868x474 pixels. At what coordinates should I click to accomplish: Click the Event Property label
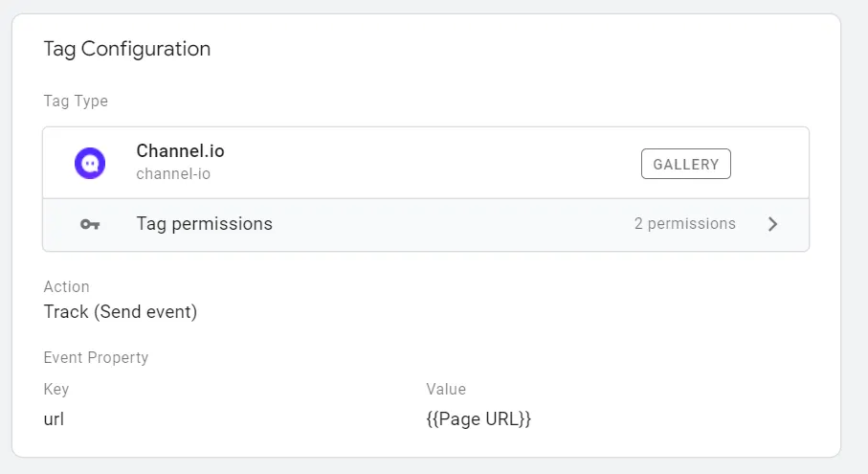pyautogui.click(x=96, y=358)
